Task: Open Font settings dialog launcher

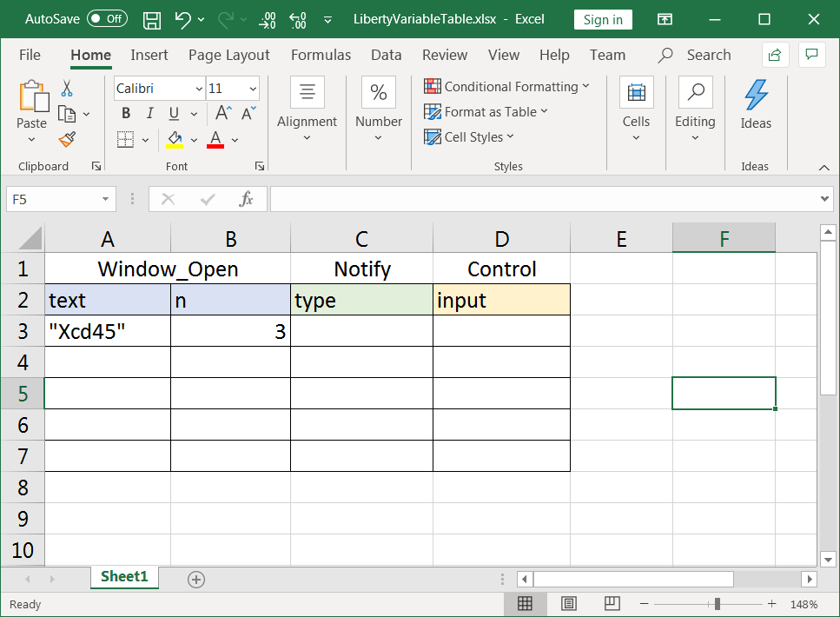Action: tap(260, 166)
